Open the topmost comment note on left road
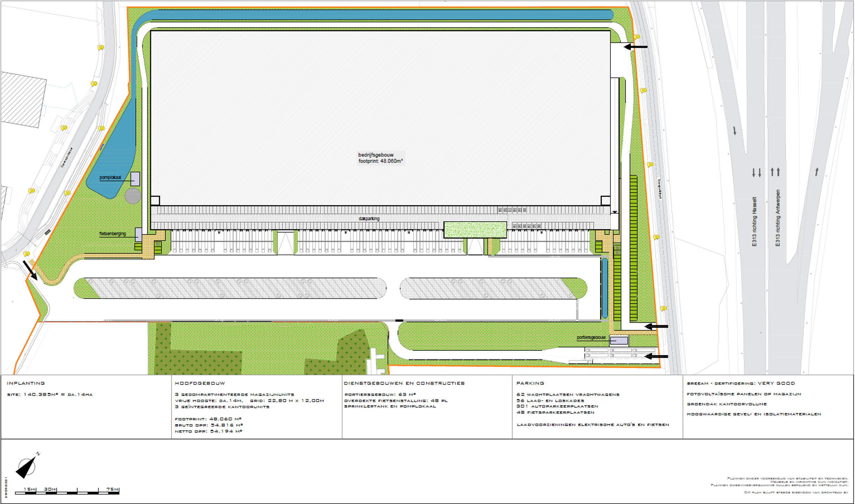The height and width of the screenshot is (504, 855). 101,48
